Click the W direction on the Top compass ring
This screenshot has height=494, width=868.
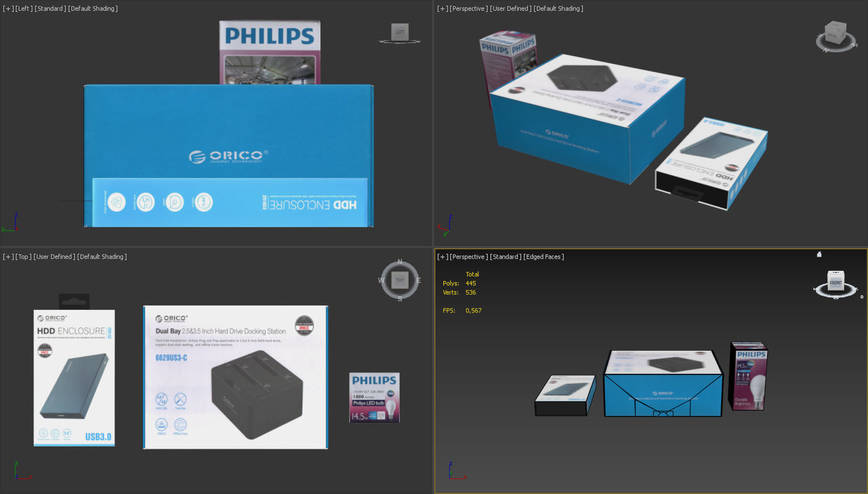(382, 280)
